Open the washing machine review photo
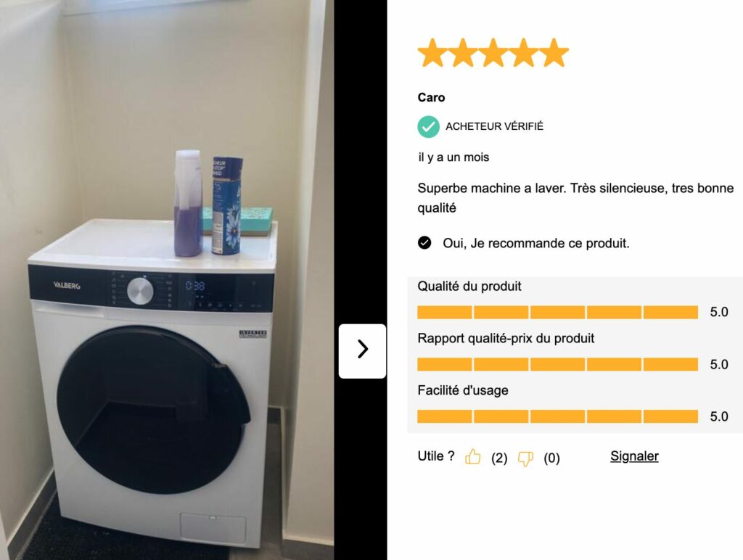743x560 pixels. [167, 280]
